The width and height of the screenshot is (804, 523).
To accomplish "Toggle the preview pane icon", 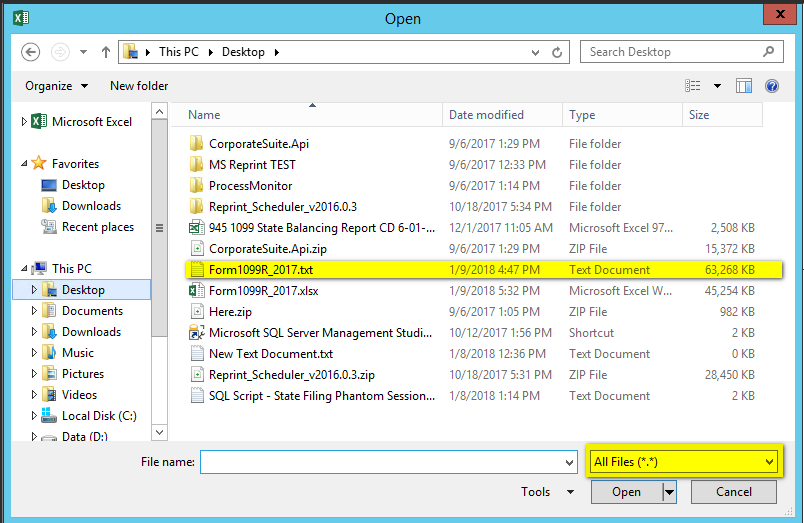I will [x=743, y=86].
